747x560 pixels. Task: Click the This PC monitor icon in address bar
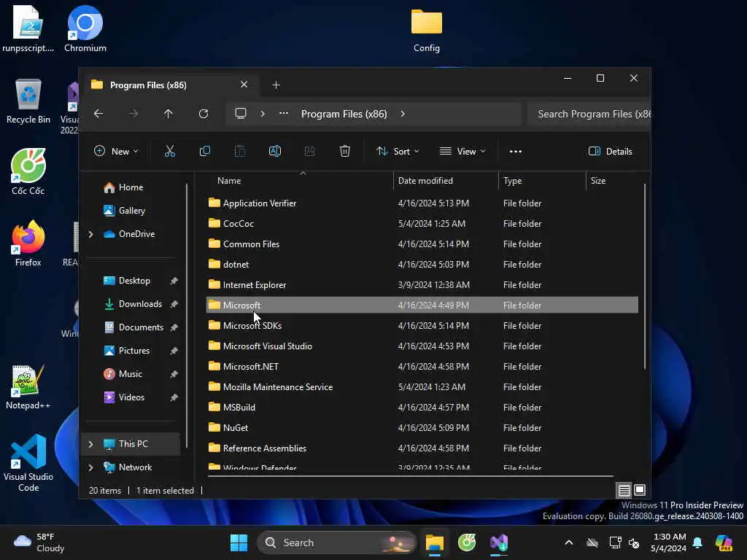241,114
